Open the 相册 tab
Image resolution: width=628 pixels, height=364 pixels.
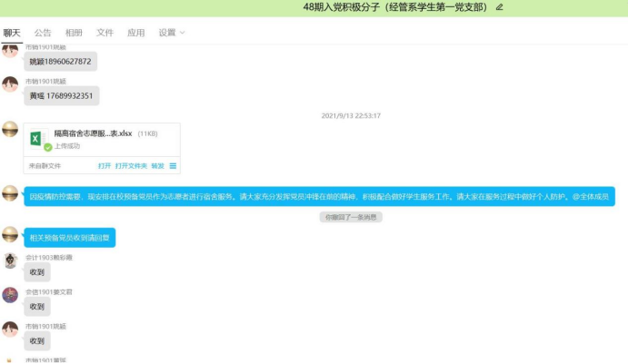(x=74, y=33)
